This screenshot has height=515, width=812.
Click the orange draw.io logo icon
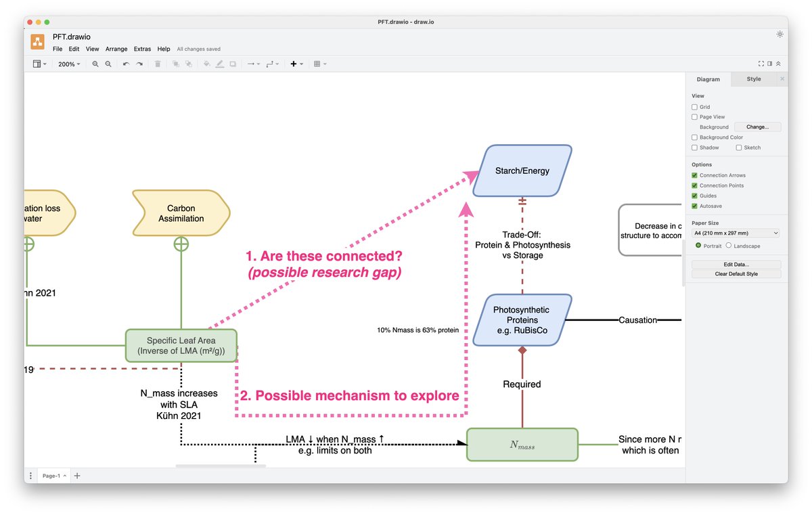pyautogui.click(x=38, y=42)
